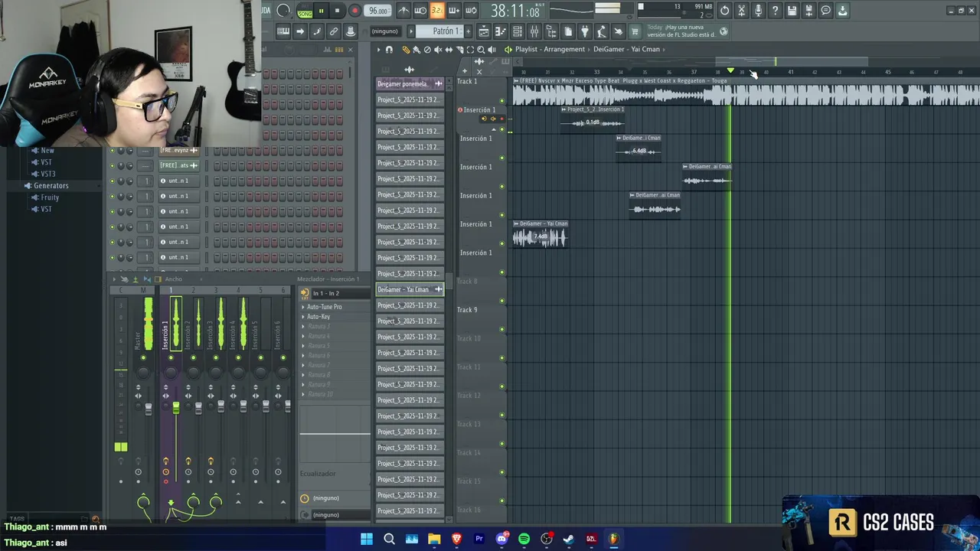
Task: Open the Fruity folder in the browser
Action: [50, 197]
